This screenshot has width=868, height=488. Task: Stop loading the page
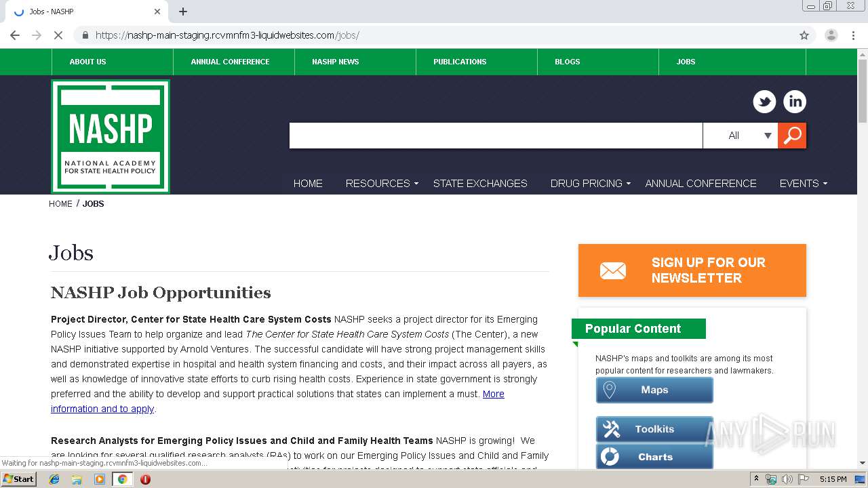point(58,35)
